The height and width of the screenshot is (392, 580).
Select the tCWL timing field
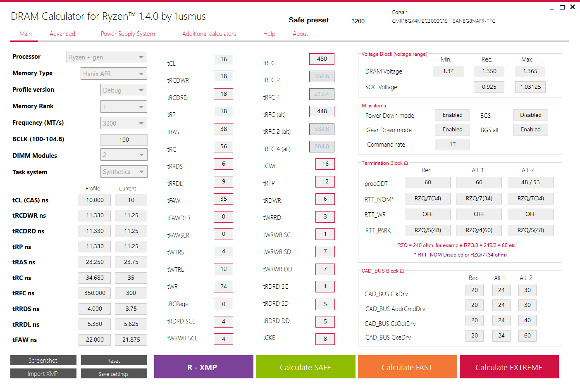point(325,164)
